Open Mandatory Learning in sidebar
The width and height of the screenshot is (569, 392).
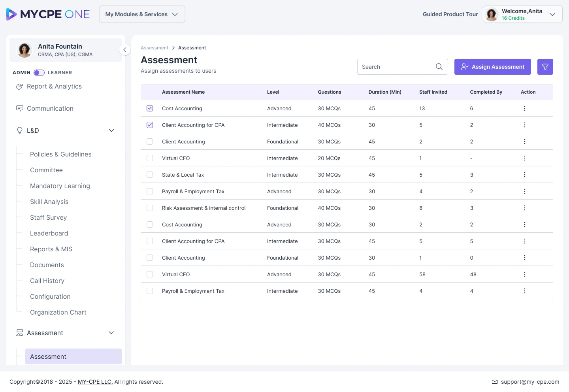pos(60,186)
